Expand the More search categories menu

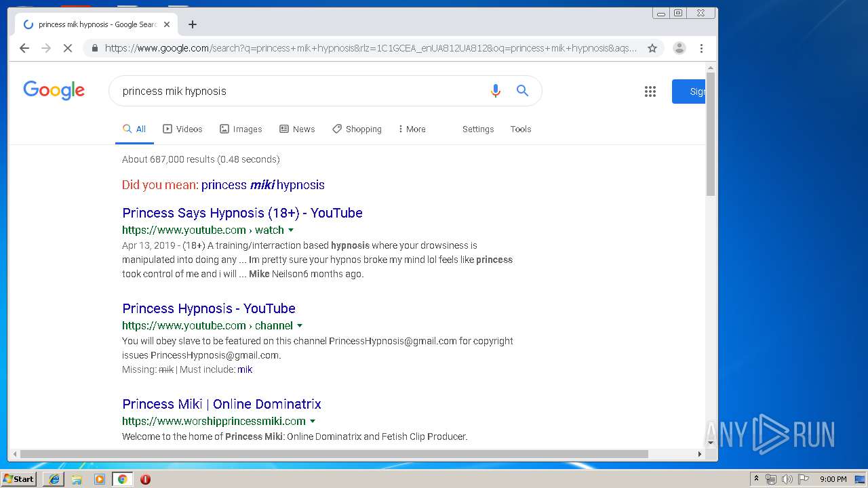(x=411, y=129)
